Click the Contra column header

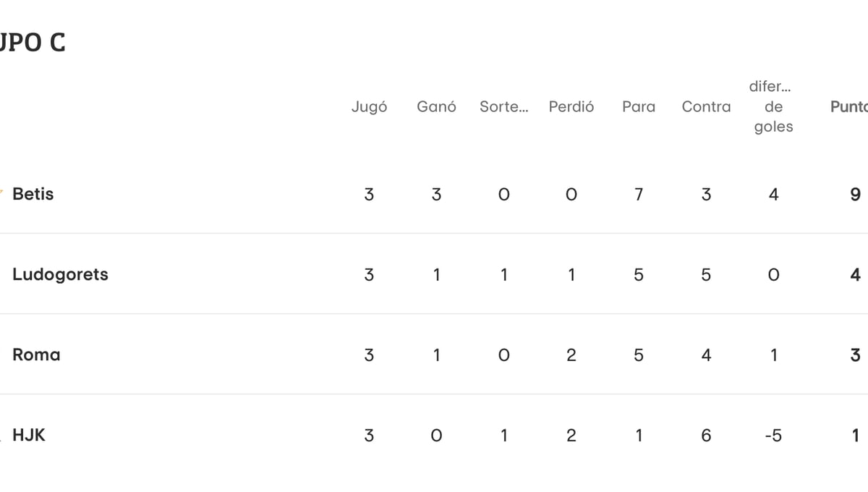706,106
